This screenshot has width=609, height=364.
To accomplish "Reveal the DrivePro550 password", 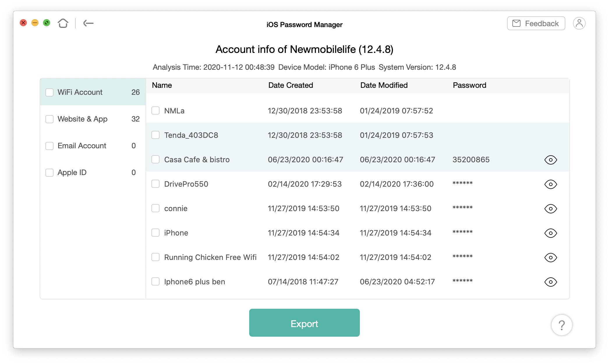I will coord(550,184).
